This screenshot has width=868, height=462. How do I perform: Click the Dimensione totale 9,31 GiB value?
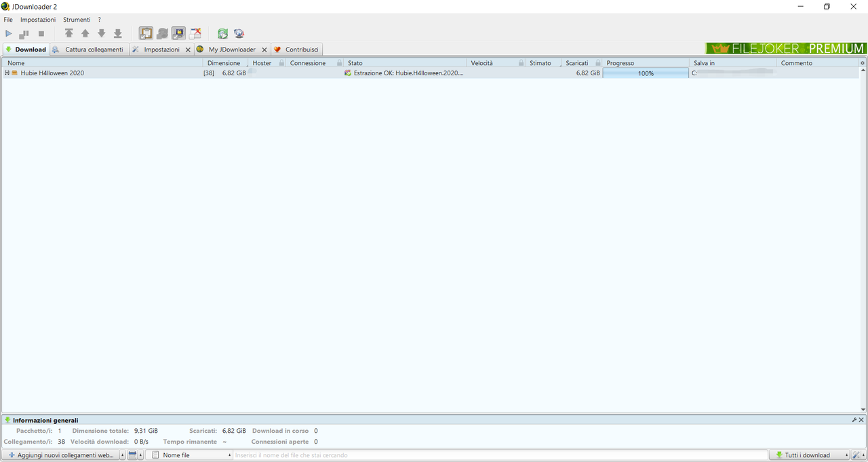point(146,431)
